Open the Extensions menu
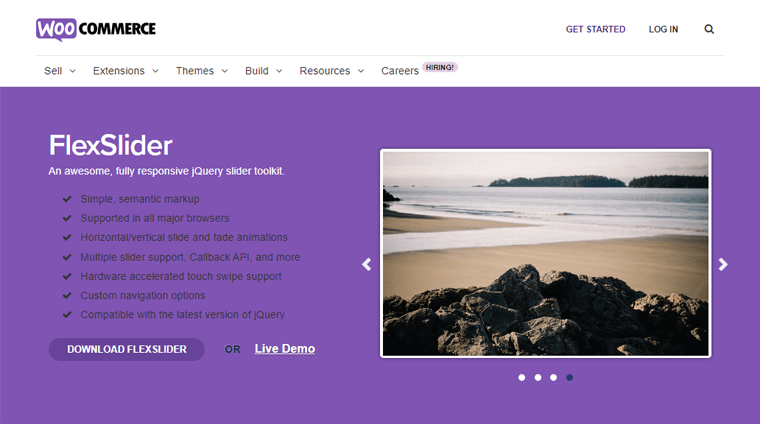 coord(119,71)
